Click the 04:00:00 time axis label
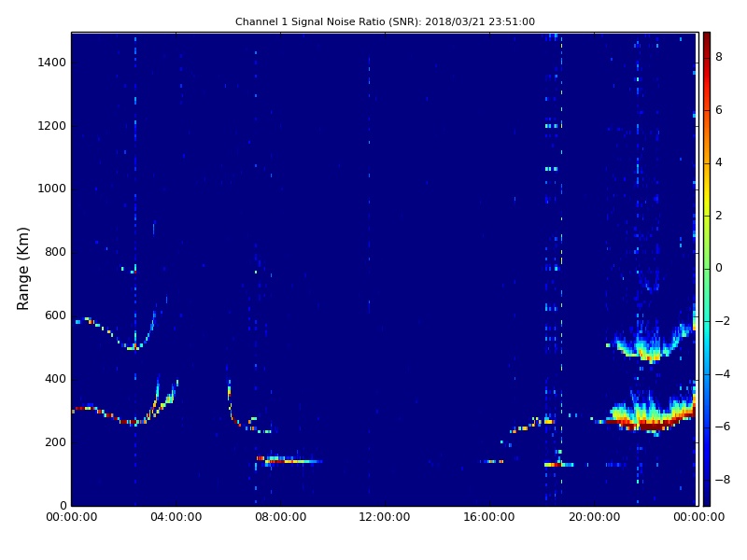 pos(176,517)
